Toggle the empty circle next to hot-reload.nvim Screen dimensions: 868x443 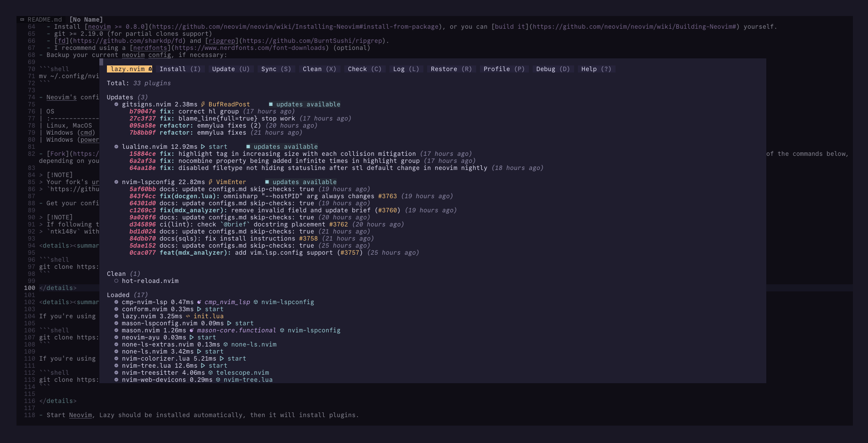pyautogui.click(x=116, y=281)
